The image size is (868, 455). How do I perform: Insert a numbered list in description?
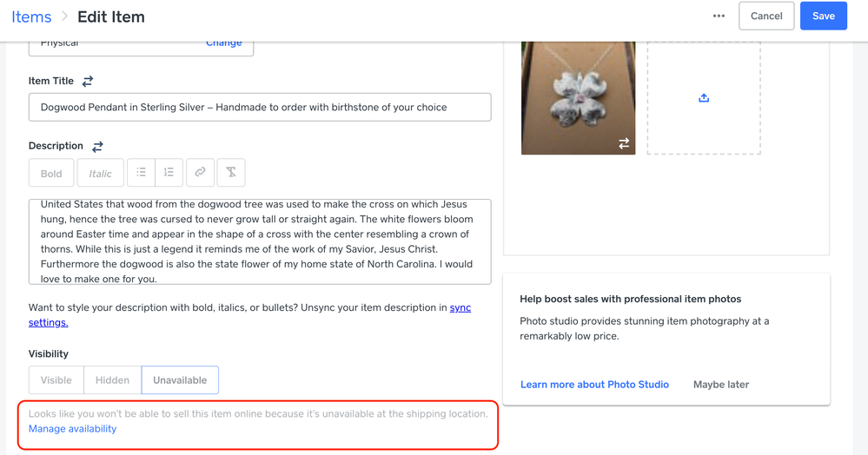(169, 173)
